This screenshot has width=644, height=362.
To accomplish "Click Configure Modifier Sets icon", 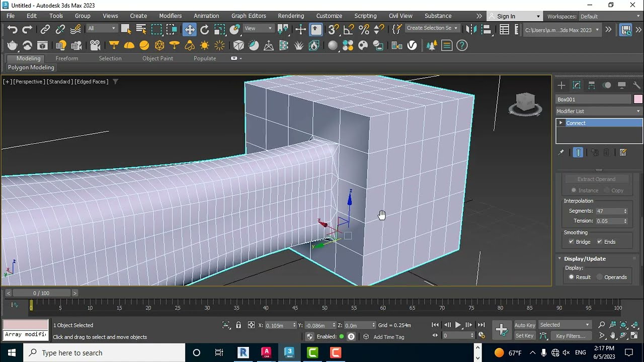I will [623, 152].
